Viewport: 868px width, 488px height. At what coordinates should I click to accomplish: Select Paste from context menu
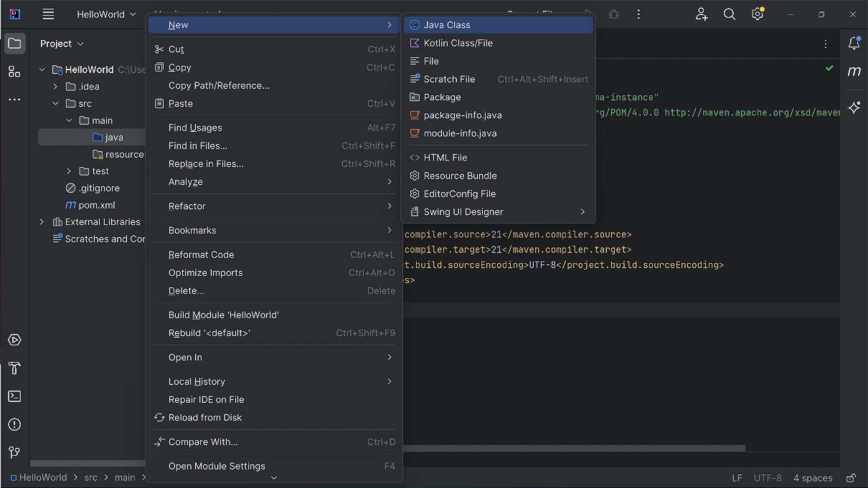pyautogui.click(x=274, y=103)
